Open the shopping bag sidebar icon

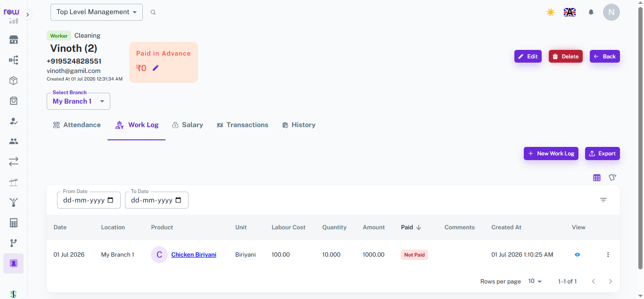point(14,101)
